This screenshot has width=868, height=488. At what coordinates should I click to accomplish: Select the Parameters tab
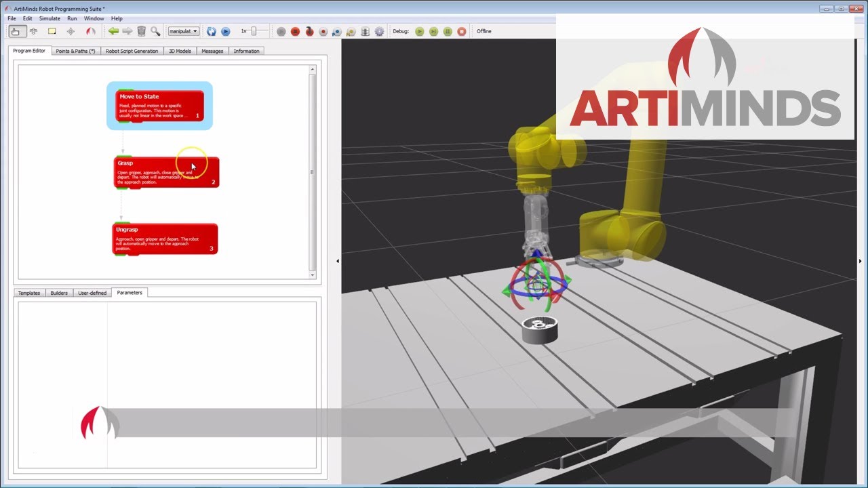tap(130, 293)
